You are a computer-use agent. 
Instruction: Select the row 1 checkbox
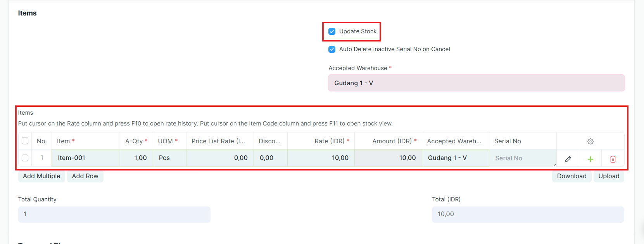(x=25, y=158)
